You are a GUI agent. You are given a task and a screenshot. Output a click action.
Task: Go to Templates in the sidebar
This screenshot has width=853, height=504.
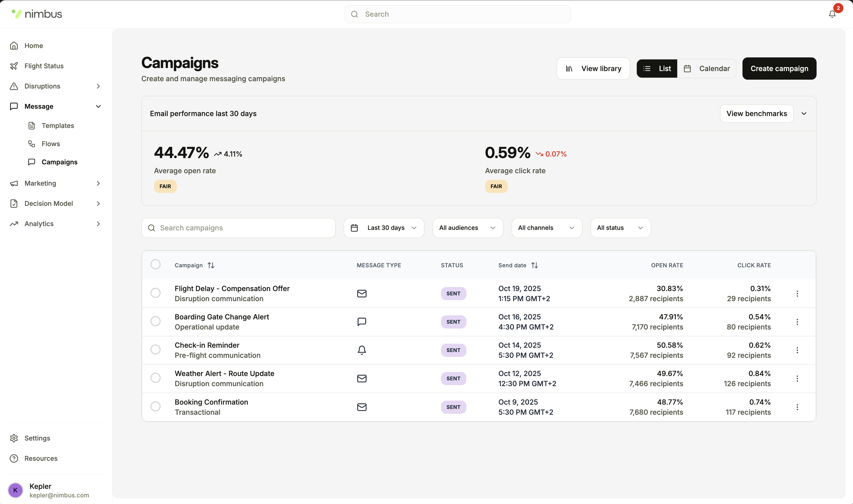click(x=58, y=126)
